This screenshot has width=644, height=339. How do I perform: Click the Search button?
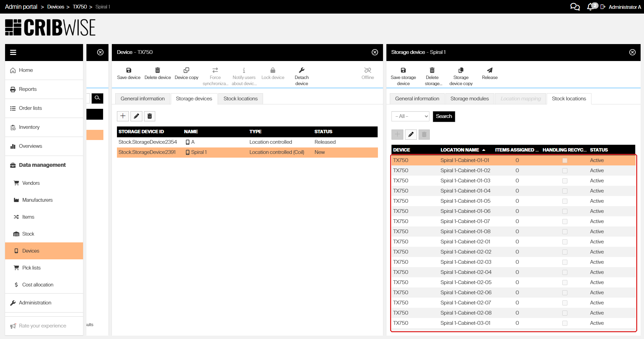pos(444,116)
